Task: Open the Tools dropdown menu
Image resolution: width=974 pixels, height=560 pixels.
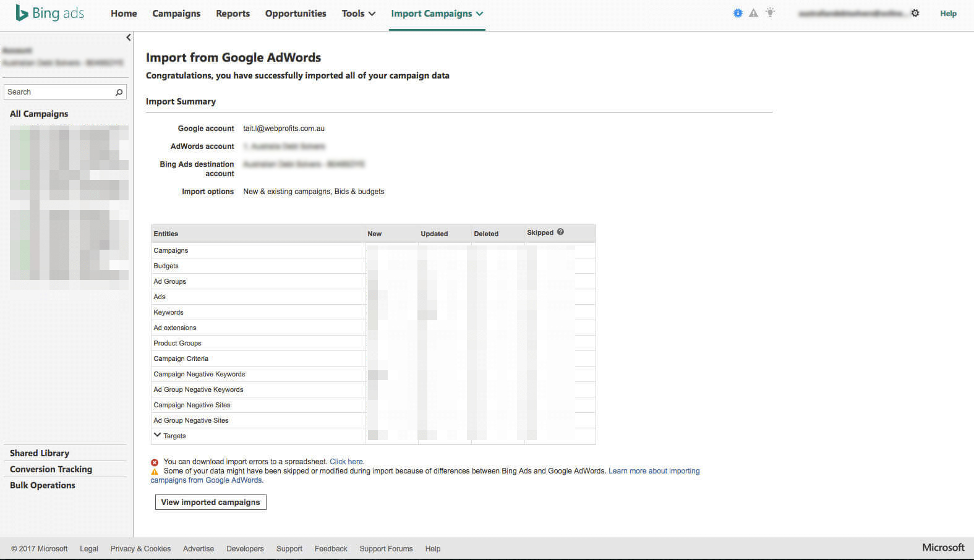Action: coord(359,14)
